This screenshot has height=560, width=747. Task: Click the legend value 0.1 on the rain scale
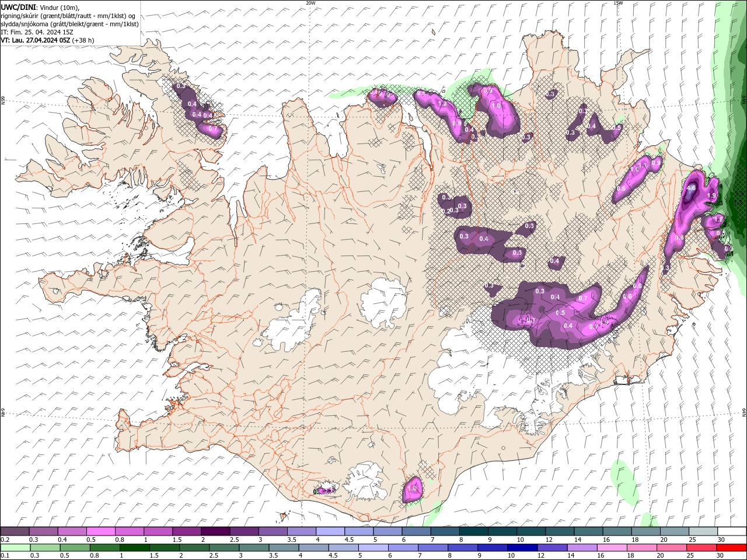point(5,556)
